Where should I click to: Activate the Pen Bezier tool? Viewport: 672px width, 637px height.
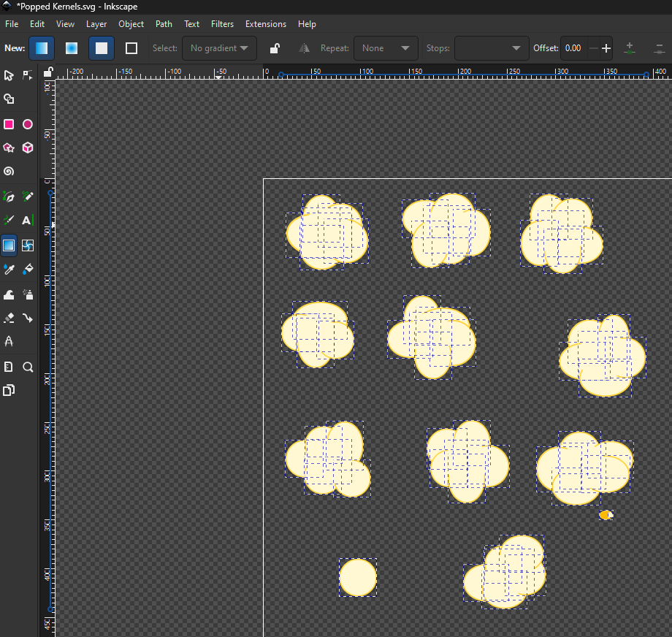pyautogui.click(x=9, y=197)
